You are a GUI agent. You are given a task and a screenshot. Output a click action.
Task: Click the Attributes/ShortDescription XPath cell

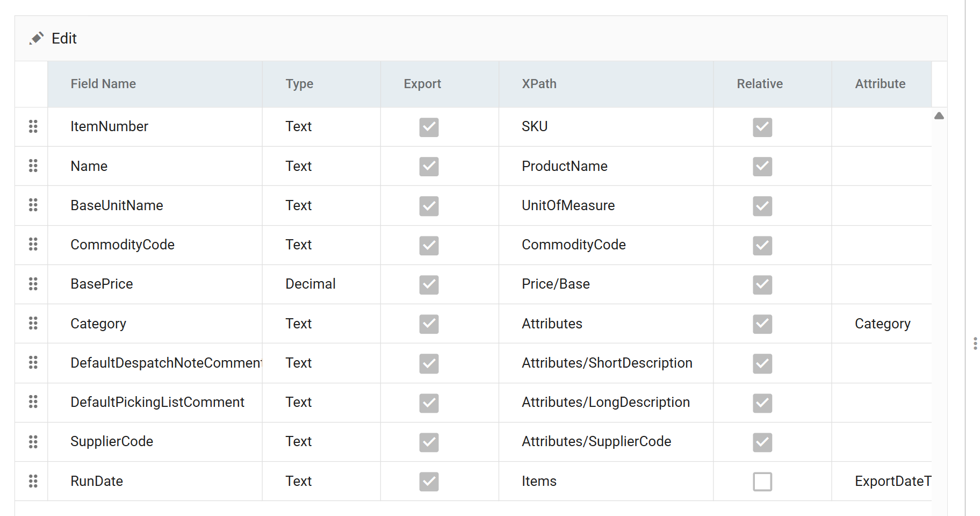(x=606, y=362)
